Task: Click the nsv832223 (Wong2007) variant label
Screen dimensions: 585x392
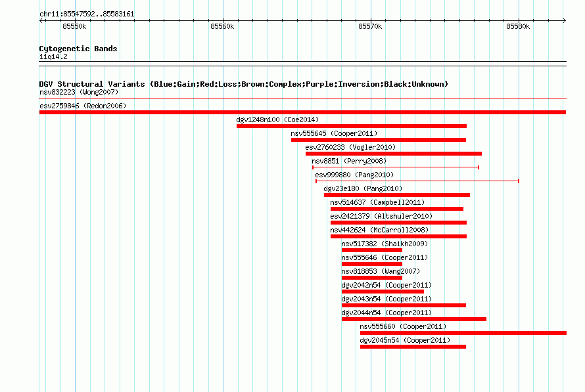Action: click(79, 92)
